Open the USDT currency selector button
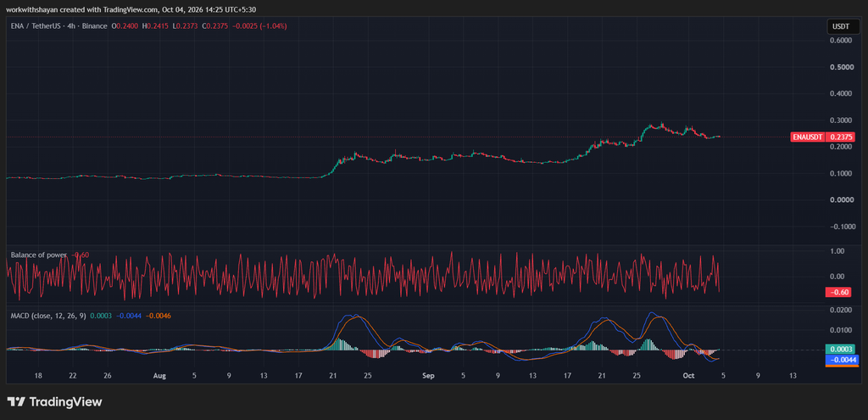 (x=842, y=26)
